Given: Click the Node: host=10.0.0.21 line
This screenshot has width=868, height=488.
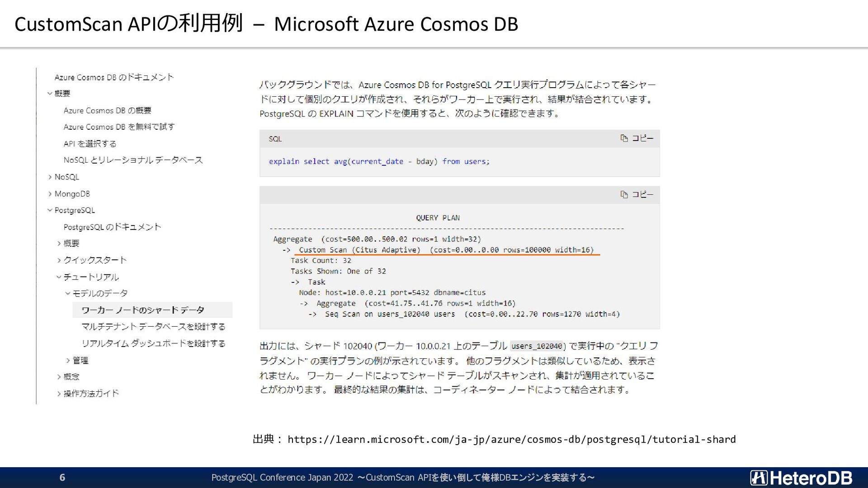Looking at the screenshot, I should [392, 293].
